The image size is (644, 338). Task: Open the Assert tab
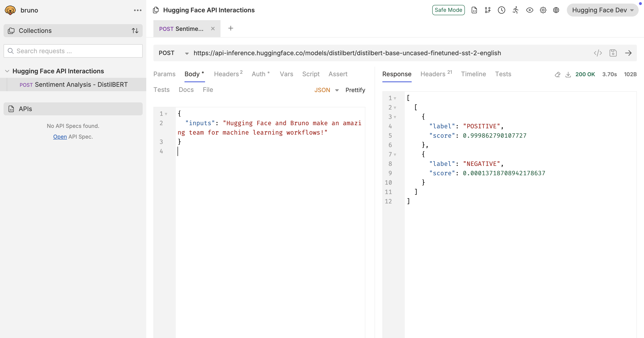[338, 74]
